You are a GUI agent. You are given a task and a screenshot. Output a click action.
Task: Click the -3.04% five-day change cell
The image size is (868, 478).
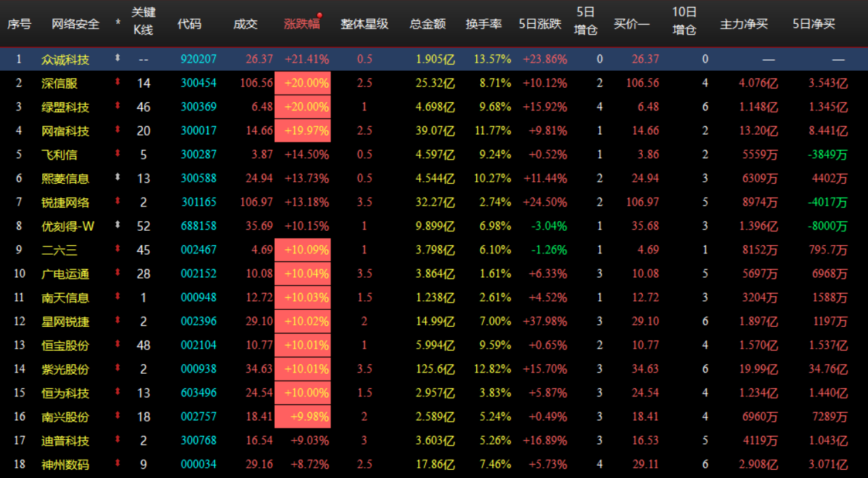pos(548,226)
